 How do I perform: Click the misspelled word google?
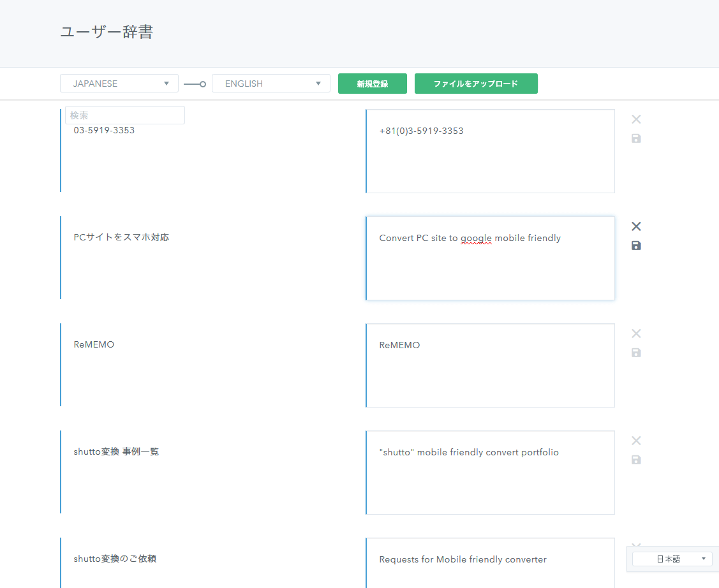click(x=476, y=239)
